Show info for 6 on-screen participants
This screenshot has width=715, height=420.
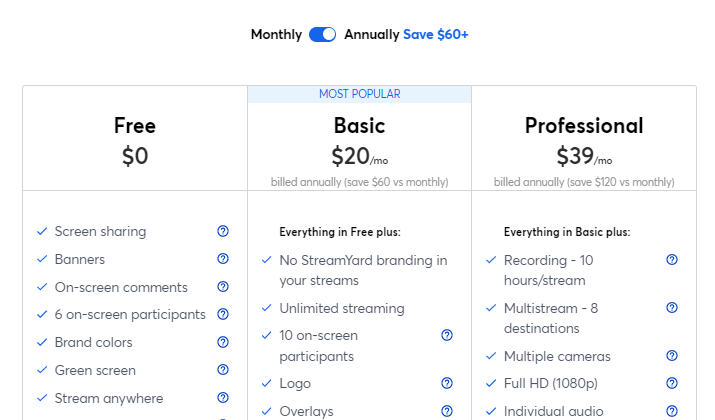click(223, 314)
